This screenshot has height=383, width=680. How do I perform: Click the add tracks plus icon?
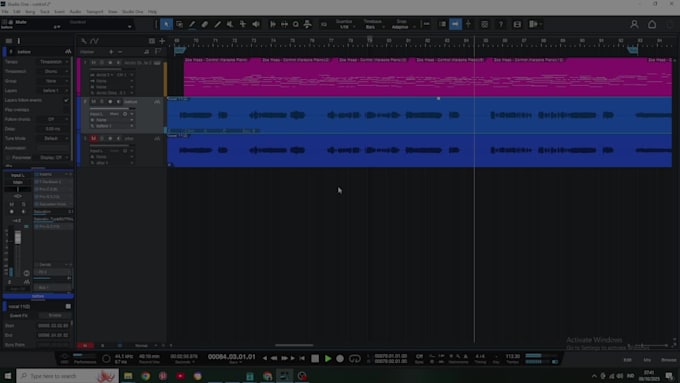click(x=162, y=41)
